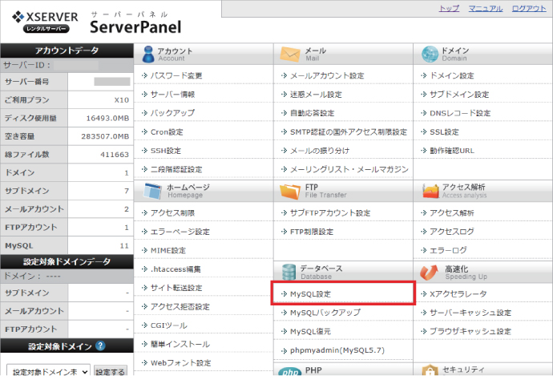Image resolution: width=553 pixels, height=392 pixels.
Task: Click the help question mark icon
Action: (100, 346)
